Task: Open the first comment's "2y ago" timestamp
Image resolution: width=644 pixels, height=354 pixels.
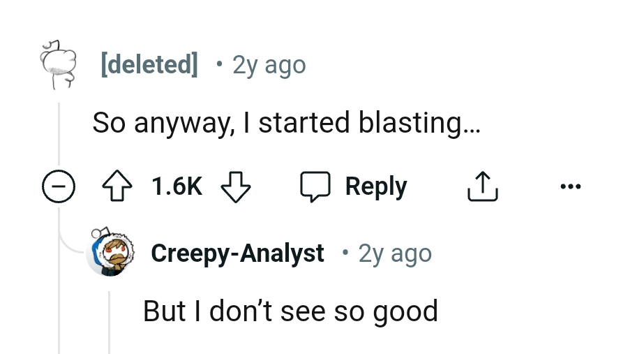Action: click(269, 65)
